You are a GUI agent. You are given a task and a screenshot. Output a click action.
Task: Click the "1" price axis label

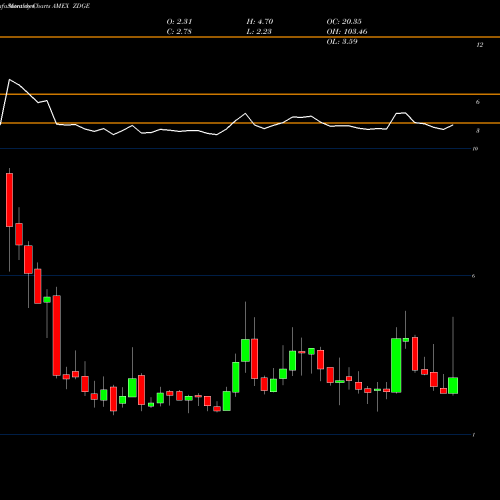coord(474,435)
